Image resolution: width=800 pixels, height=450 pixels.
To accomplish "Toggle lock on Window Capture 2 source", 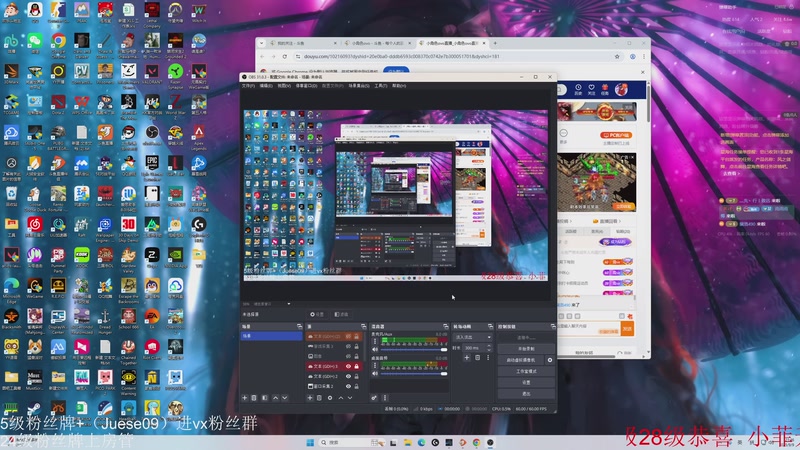I will coord(357,386).
